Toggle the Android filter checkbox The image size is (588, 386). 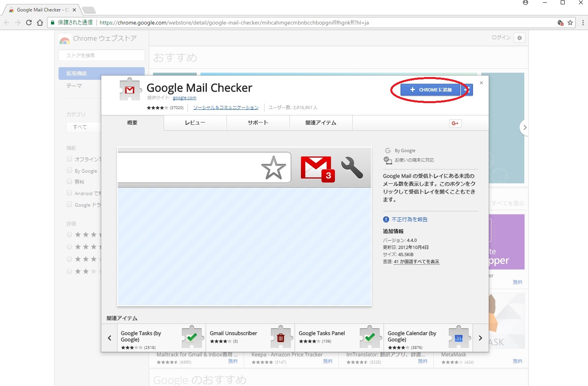point(70,193)
